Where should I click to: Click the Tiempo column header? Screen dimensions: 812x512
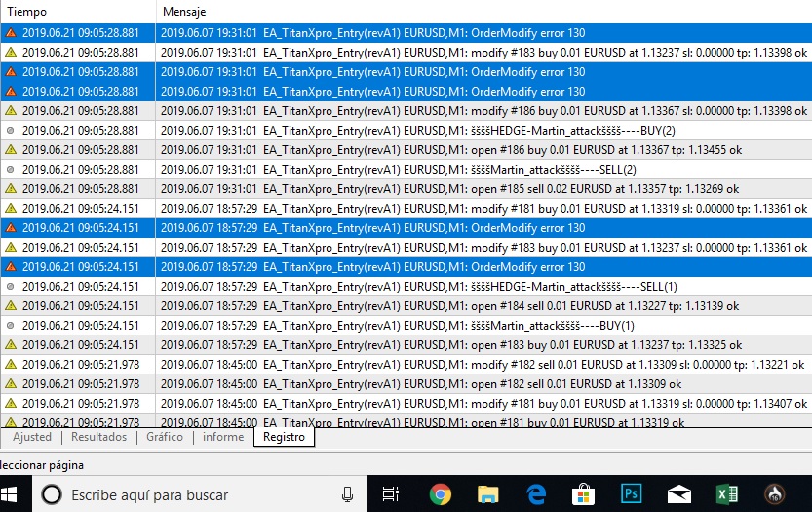tap(27, 10)
